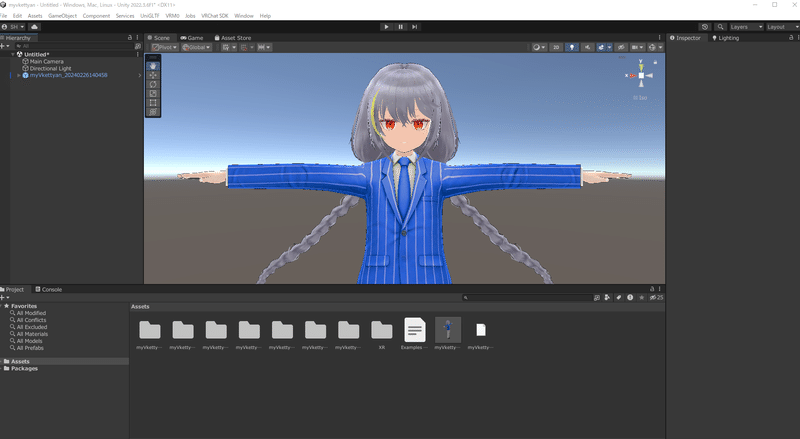Toggle scene audio mute button

[587, 47]
